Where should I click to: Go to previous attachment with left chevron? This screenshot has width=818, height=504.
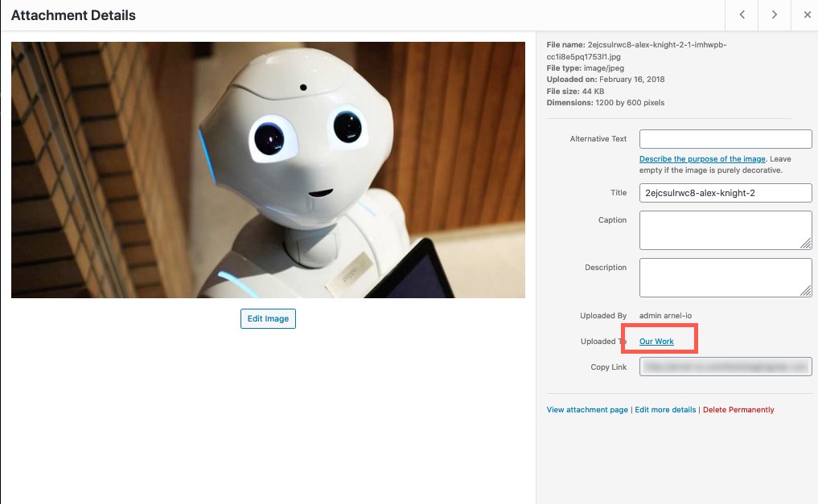click(x=742, y=15)
